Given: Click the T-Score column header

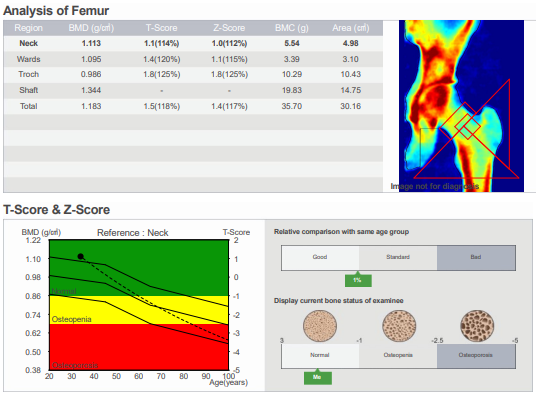Looking at the screenshot, I should [162, 28].
